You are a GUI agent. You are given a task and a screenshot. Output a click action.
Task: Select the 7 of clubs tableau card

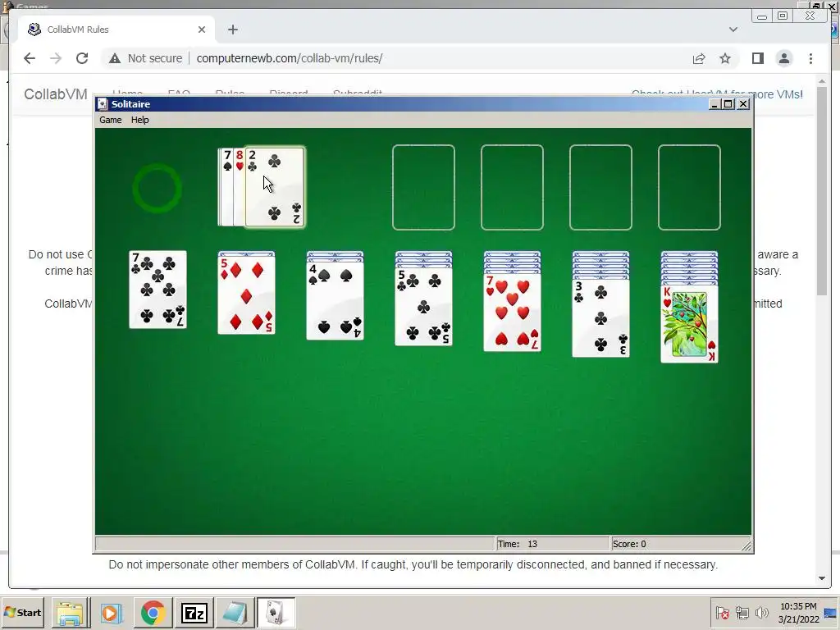(158, 290)
